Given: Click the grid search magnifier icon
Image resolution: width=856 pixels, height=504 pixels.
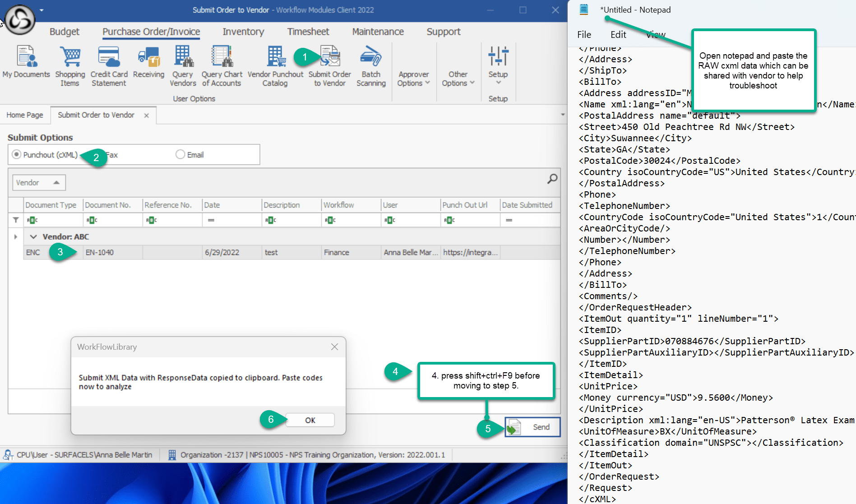Looking at the screenshot, I should click(x=552, y=179).
